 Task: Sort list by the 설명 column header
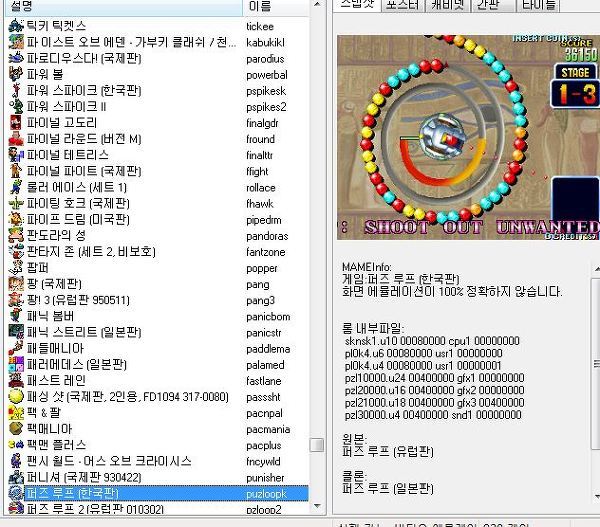click(x=124, y=7)
